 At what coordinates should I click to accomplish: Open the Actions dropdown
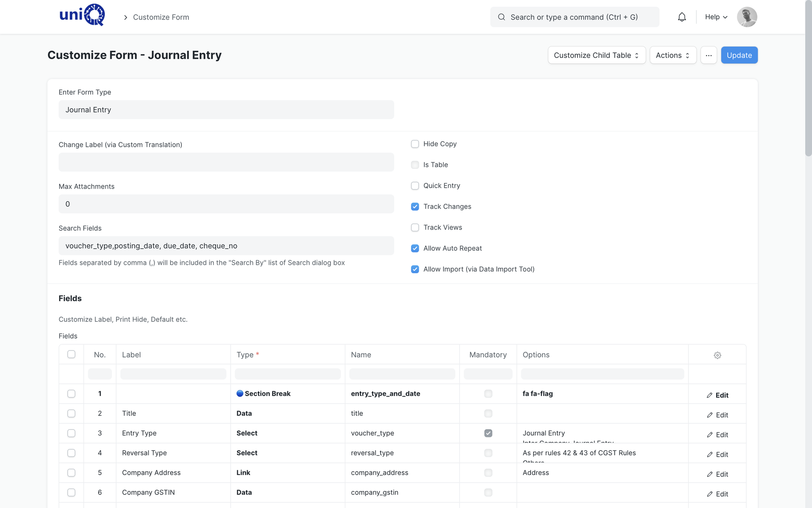(673, 55)
